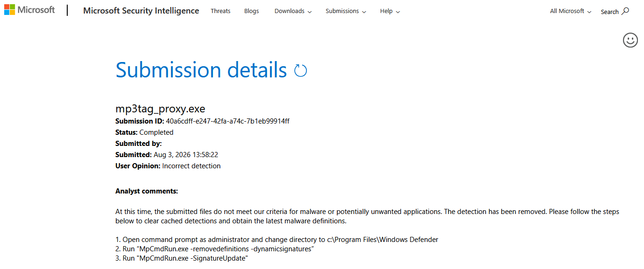This screenshot has width=644, height=269.
Task: Click the Analyst comments label
Action: pos(147,191)
